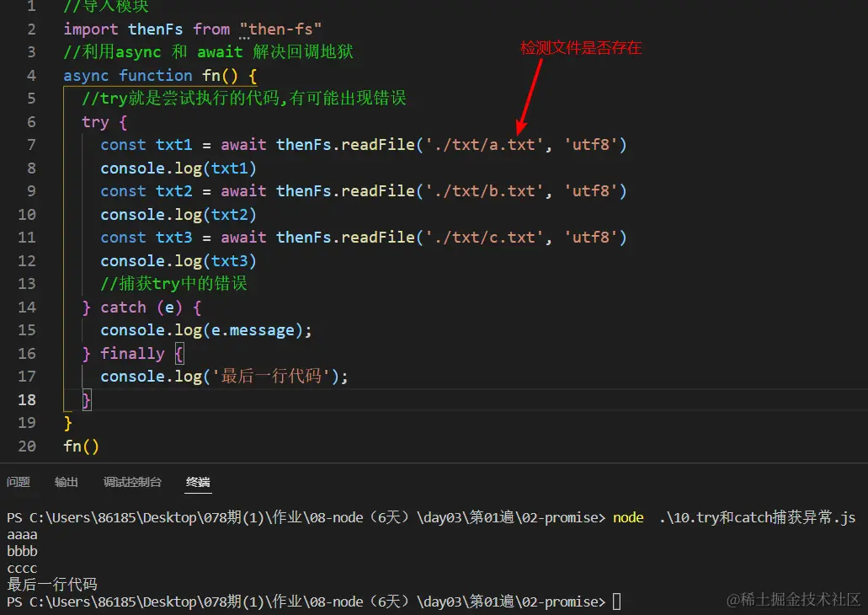Open the 输出 panel tab
This screenshot has height=615, width=868.
[67, 482]
